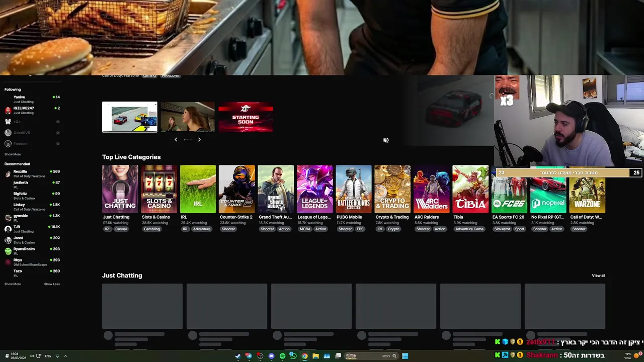Click the Crypto tag
Screen dimensions: 644x362
coord(393,229)
